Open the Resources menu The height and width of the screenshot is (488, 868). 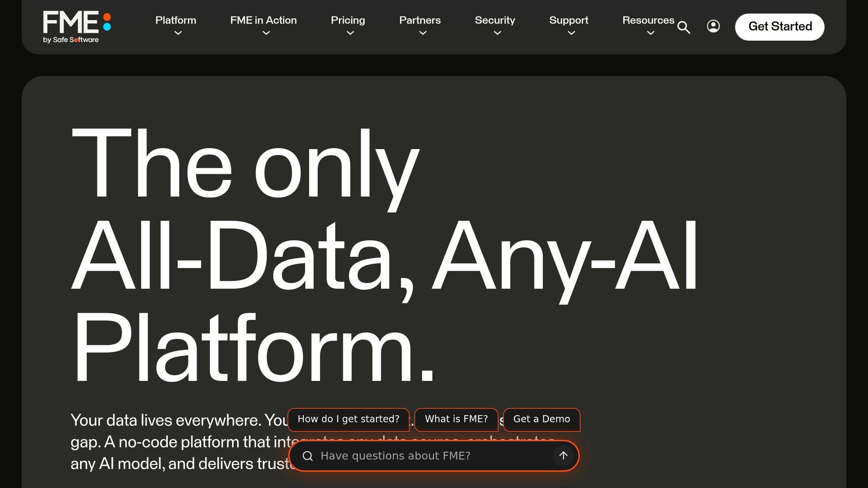648,20
